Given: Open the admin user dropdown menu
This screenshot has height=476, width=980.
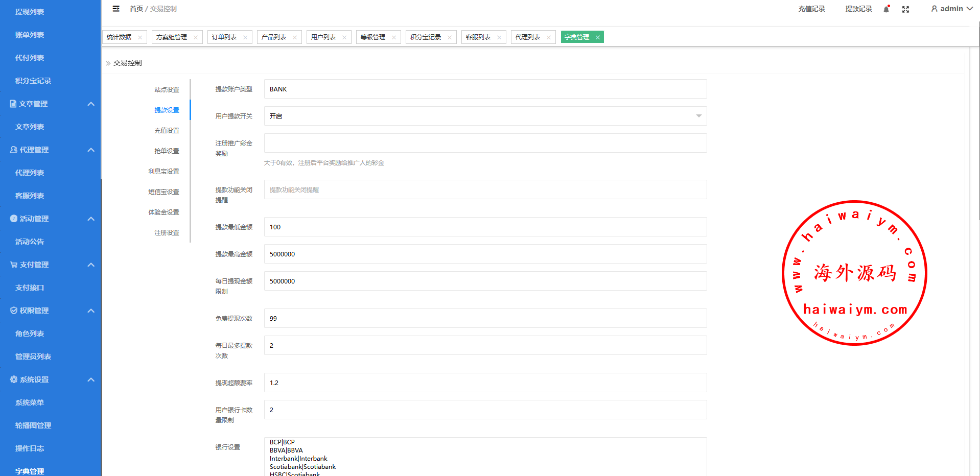Looking at the screenshot, I should point(951,9).
